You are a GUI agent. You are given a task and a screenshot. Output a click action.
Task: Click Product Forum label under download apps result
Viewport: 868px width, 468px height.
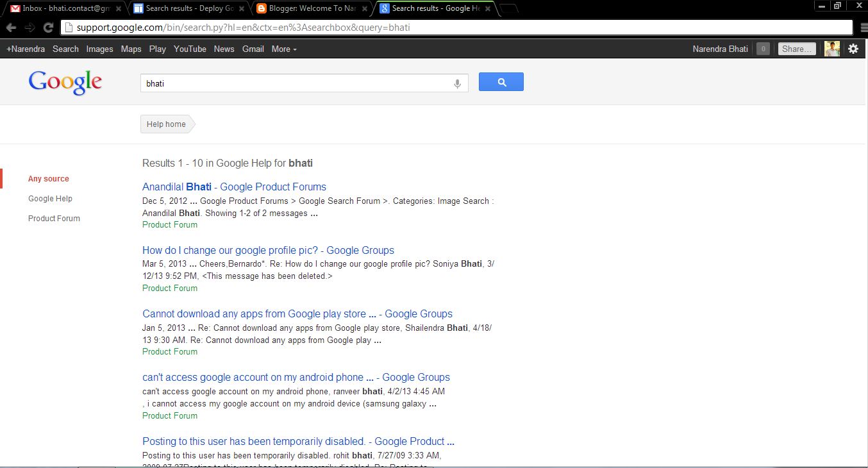point(170,351)
